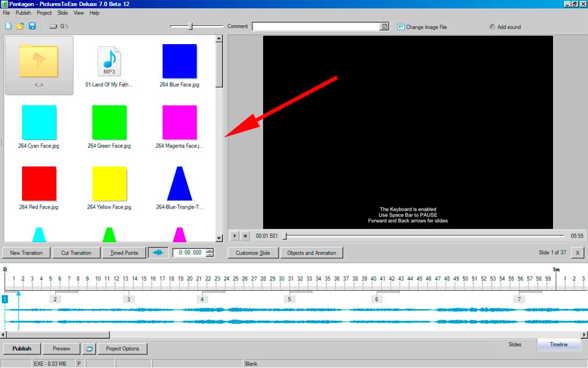Click the Change Image File icon
Image resolution: width=588 pixels, height=368 pixels.
(401, 27)
